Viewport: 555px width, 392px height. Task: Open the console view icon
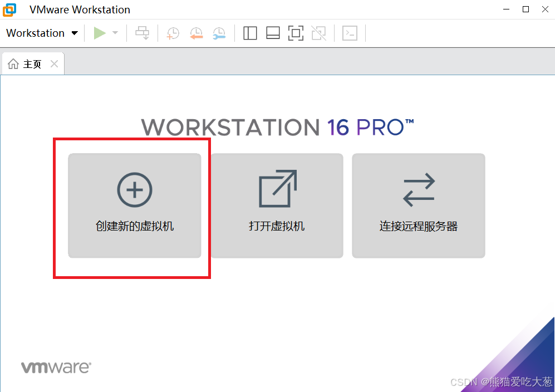pos(350,33)
